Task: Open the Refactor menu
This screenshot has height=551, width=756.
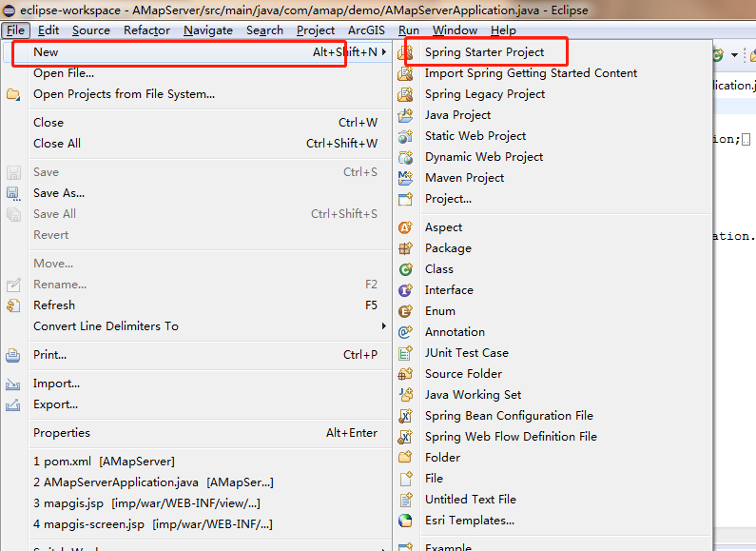Action: [146, 30]
